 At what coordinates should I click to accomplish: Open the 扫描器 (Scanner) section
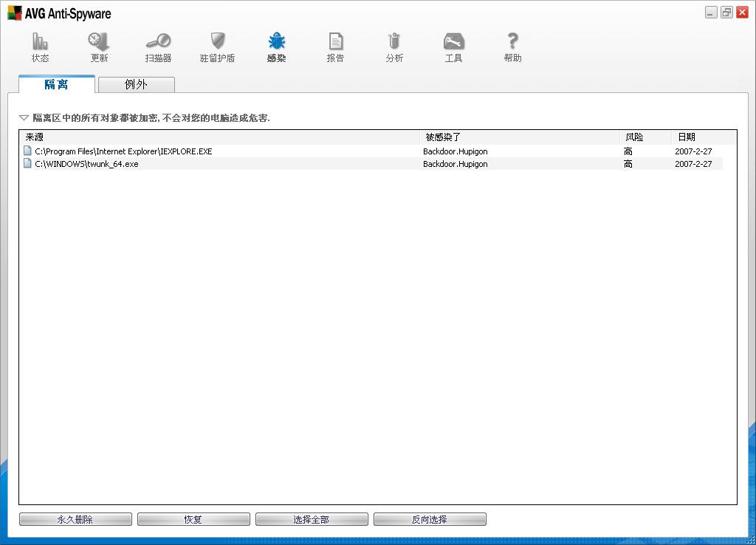158,47
